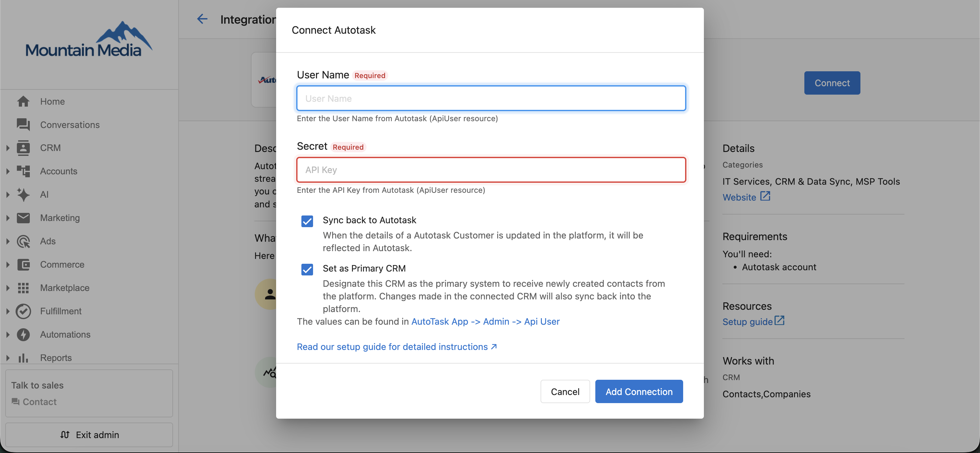Cancel the Connect Autotask dialog
This screenshot has height=453, width=980.
(565, 391)
